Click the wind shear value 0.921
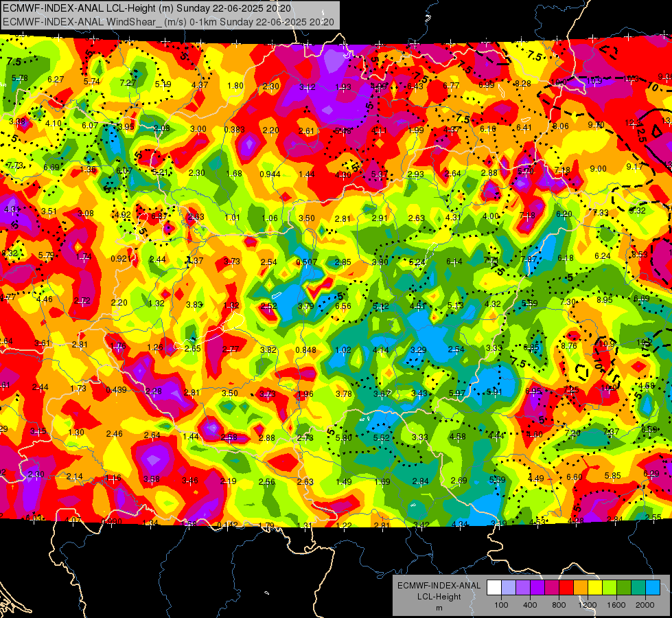This screenshot has height=618, width=672. [x=121, y=259]
